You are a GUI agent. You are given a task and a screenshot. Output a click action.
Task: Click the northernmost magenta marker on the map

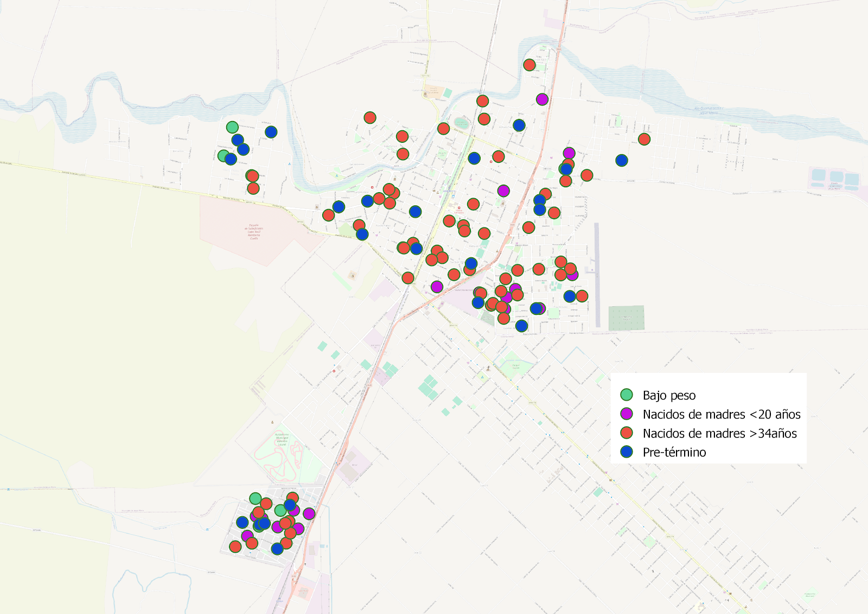[542, 99]
